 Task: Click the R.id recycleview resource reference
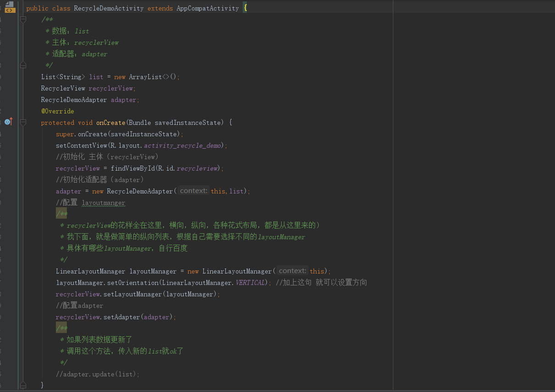[198, 168]
